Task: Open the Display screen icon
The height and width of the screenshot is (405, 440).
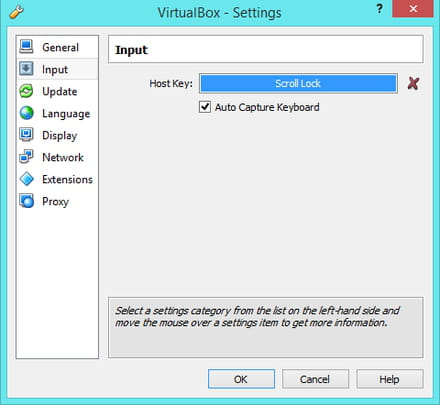Action: point(26,135)
